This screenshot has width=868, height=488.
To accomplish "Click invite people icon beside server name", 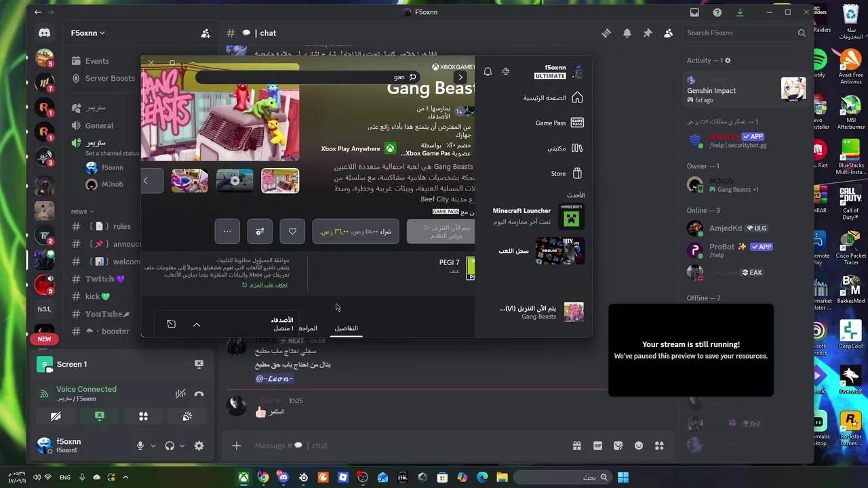I will [x=205, y=33].
